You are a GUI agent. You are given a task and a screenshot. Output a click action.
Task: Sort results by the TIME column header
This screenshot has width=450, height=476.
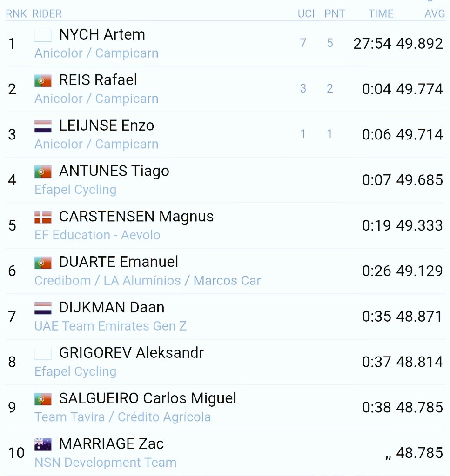(x=381, y=14)
